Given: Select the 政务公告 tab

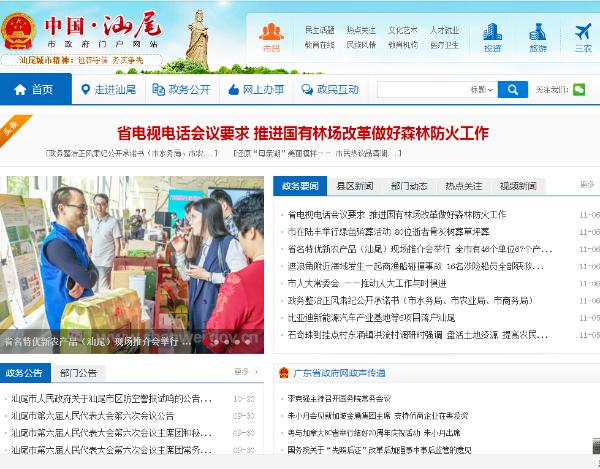Looking at the screenshot, I should [25, 373].
